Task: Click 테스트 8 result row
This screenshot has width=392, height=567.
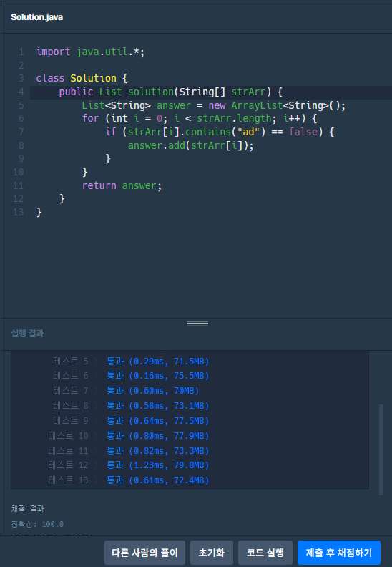Action: (x=131, y=406)
